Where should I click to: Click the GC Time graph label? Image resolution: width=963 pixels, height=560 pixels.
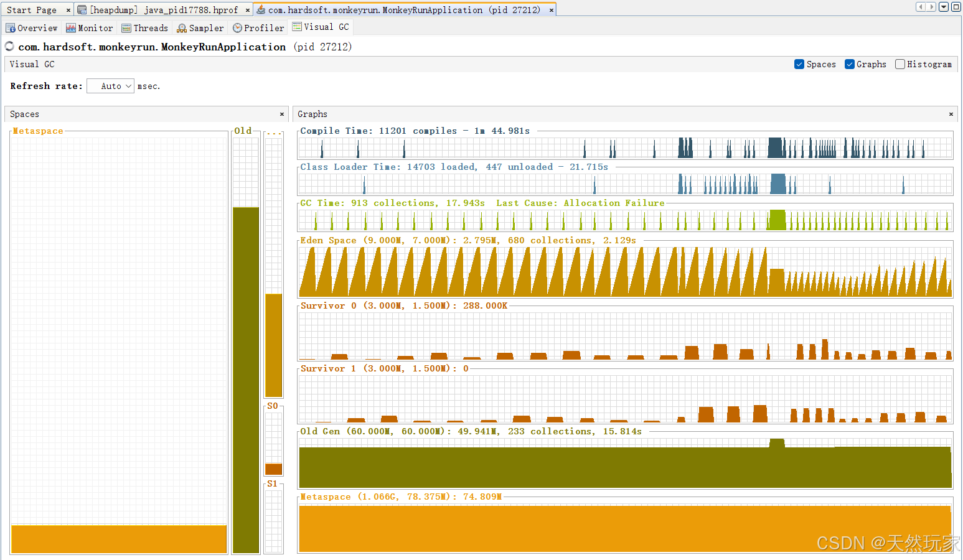pos(482,203)
